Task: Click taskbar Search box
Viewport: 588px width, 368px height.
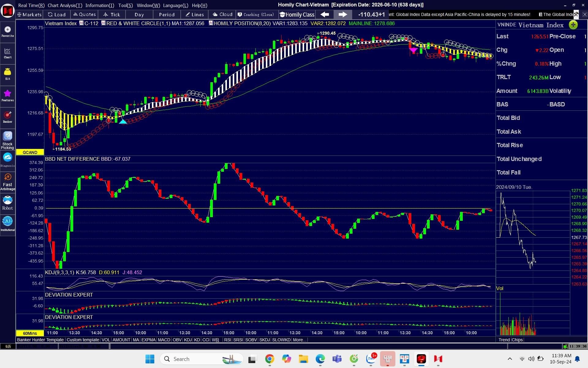Action: click(202, 359)
